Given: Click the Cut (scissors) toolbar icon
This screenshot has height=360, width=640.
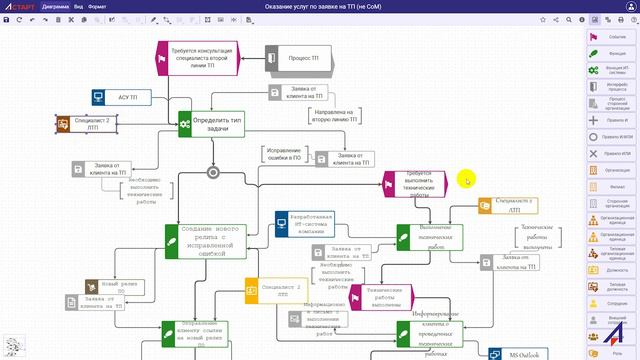Looking at the screenshot, I should [71, 20].
